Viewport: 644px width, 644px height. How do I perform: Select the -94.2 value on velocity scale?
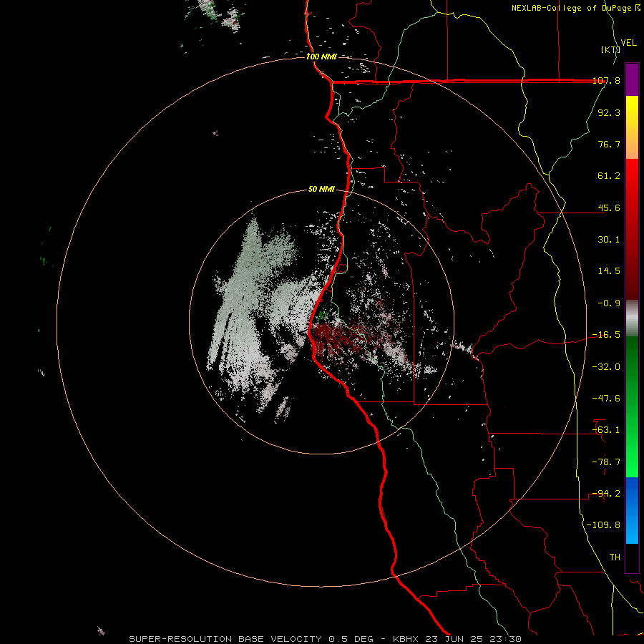click(606, 494)
